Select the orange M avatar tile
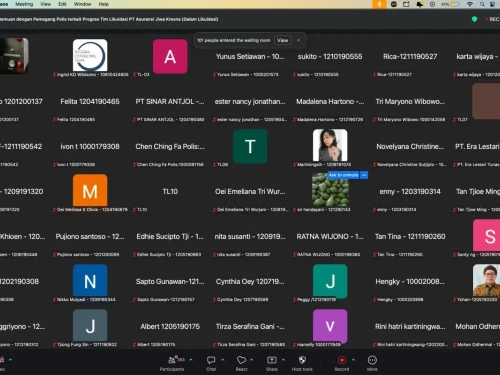500x375 pixels. pos(90,191)
